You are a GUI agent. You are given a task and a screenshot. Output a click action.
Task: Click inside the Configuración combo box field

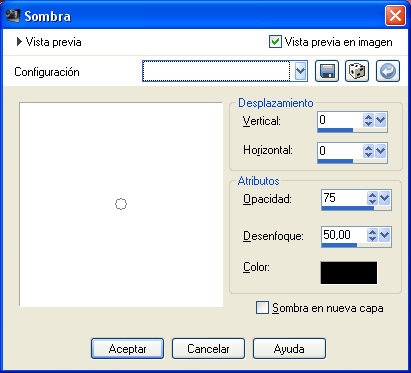point(216,71)
